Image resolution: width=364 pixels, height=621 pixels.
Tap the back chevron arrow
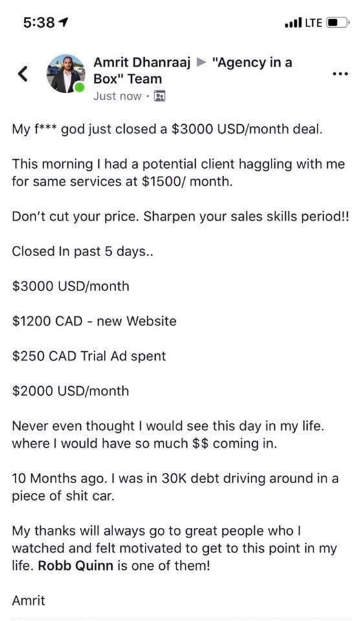(23, 73)
